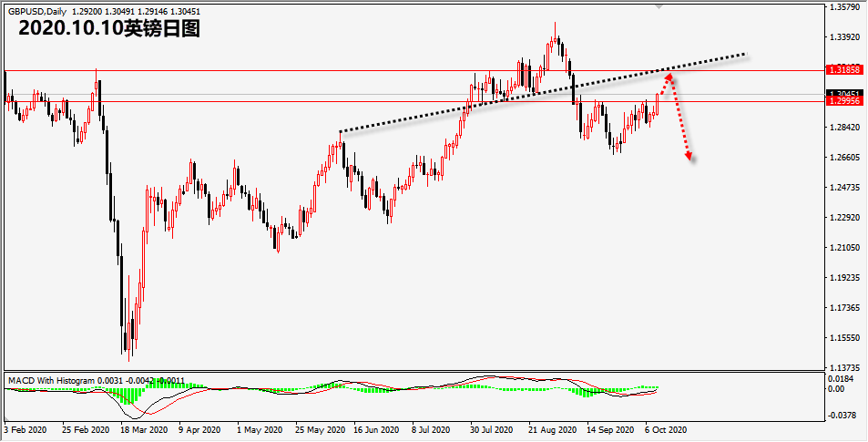Viewport: 868px width, 442px height.
Task: Click the 1 May 2020 date label
Action: (260, 430)
